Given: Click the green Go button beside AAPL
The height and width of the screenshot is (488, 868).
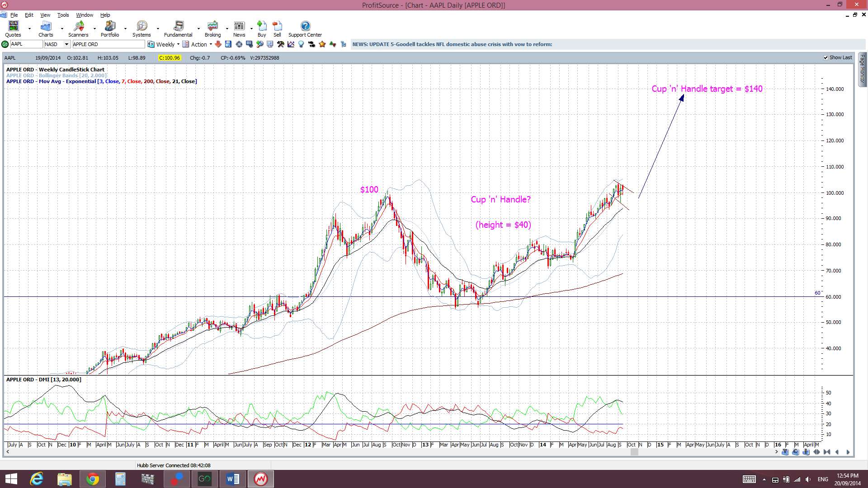Looking at the screenshot, I should click(5, 44).
